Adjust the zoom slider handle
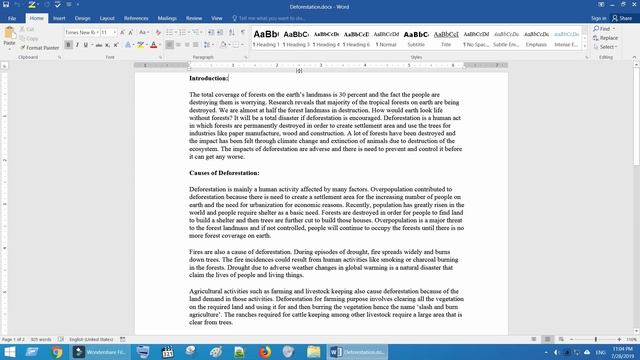The width and height of the screenshot is (640, 360). (596, 339)
